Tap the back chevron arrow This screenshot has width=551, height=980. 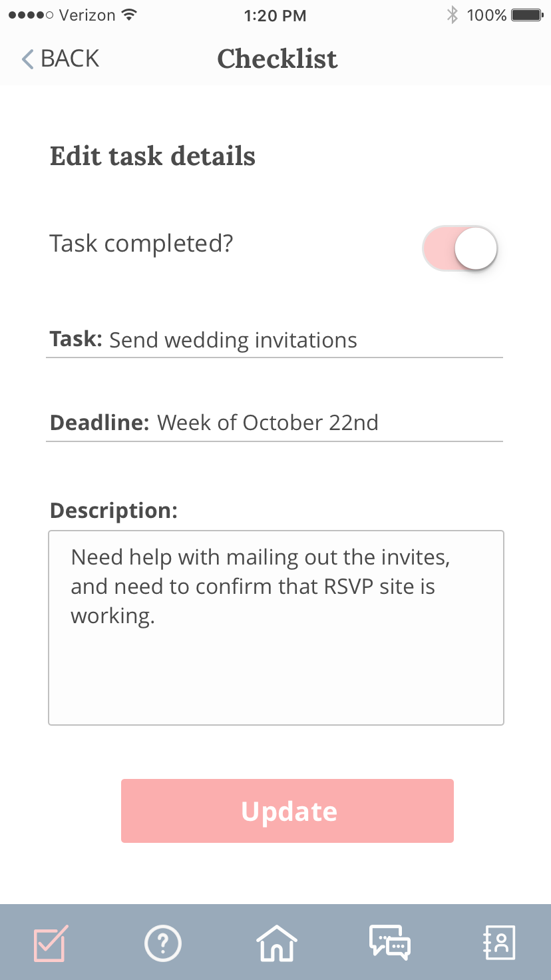coord(27,59)
